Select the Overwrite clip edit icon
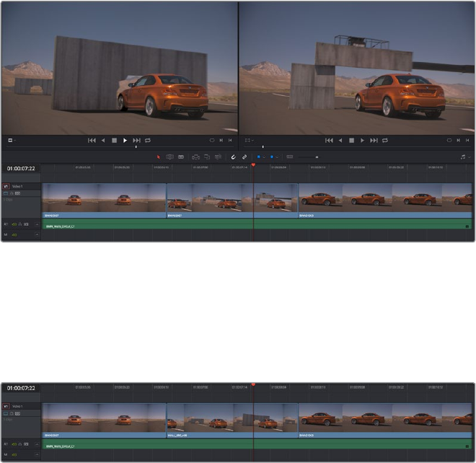The image size is (476, 463). tap(206, 156)
